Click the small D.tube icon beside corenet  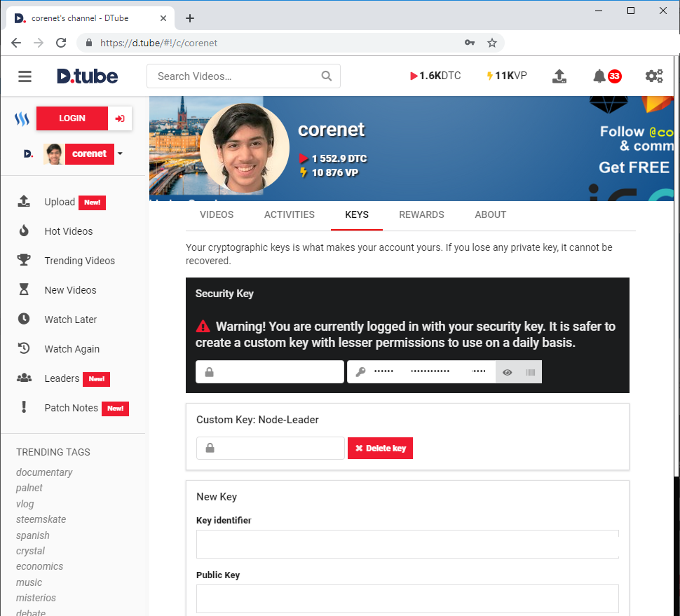(x=28, y=154)
